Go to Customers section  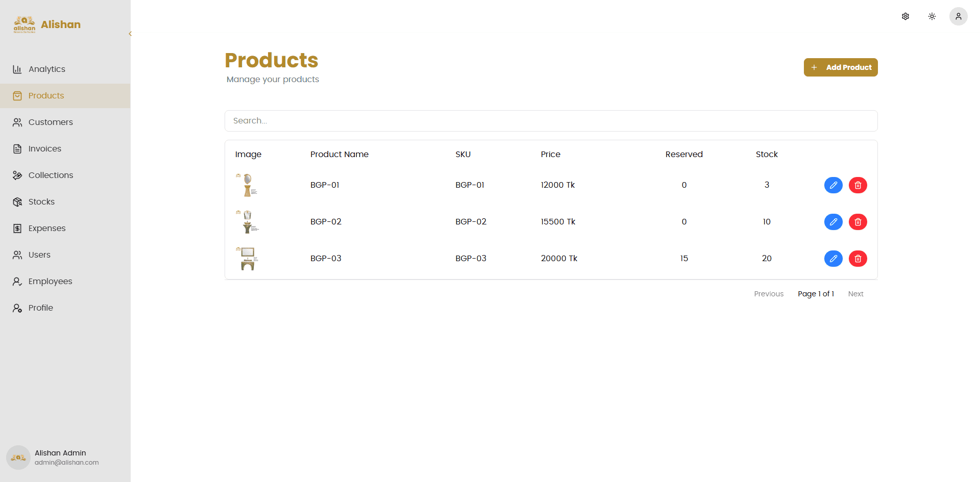pos(65,122)
